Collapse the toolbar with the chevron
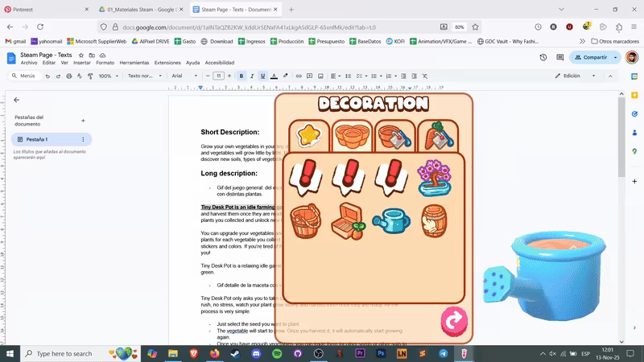Viewport: 644px width, 362px height. (x=610, y=76)
